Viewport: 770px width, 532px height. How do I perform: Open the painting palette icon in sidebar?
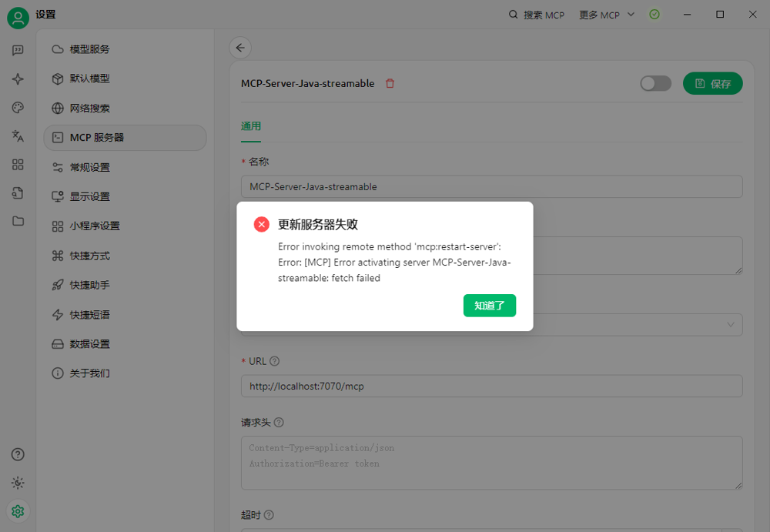[x=18, y=108]
